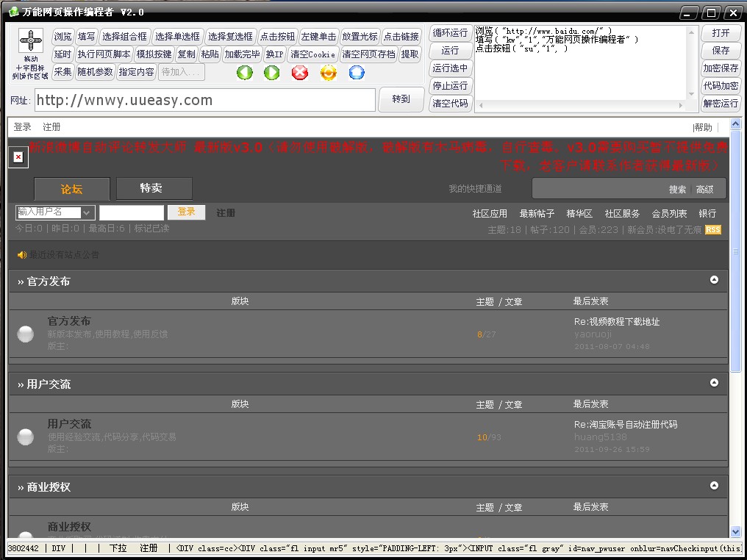747x560 pixels.
Task: Click the 随机参数 button
Action: pos(95,72)
